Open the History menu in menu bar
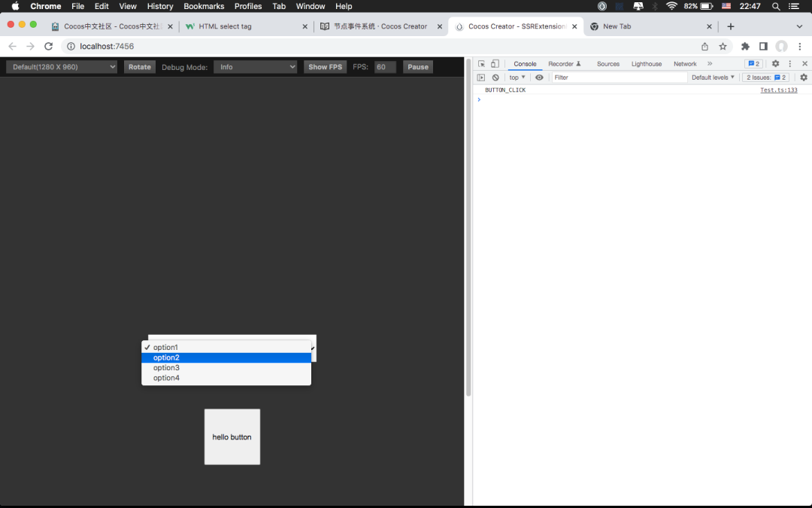This screenshot has height=508, width=812. pos(160,6)
